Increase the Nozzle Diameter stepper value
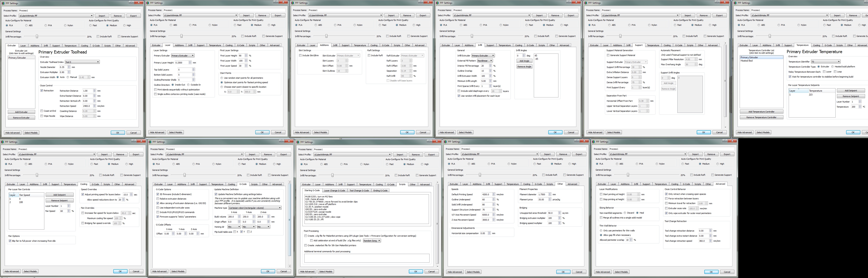868x278 pixels. 69,66
